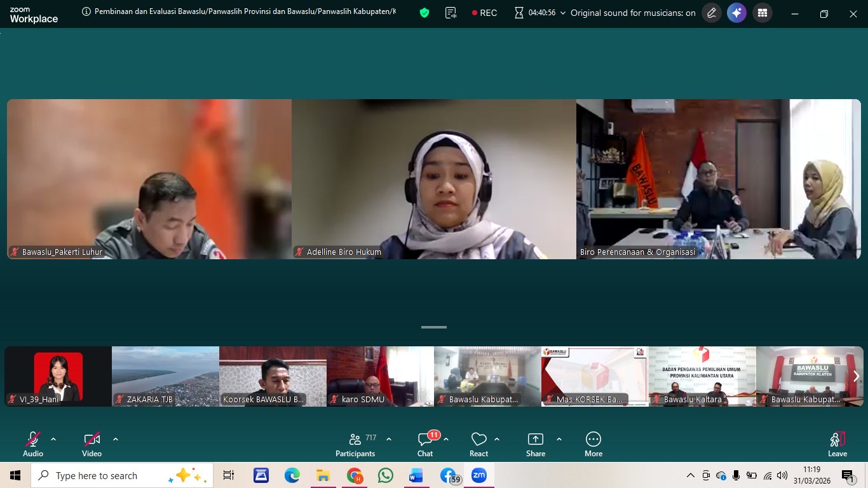Screen dimensions: 868x488
Task: Expand share options arrow next to Share
Action: point(559,439)
